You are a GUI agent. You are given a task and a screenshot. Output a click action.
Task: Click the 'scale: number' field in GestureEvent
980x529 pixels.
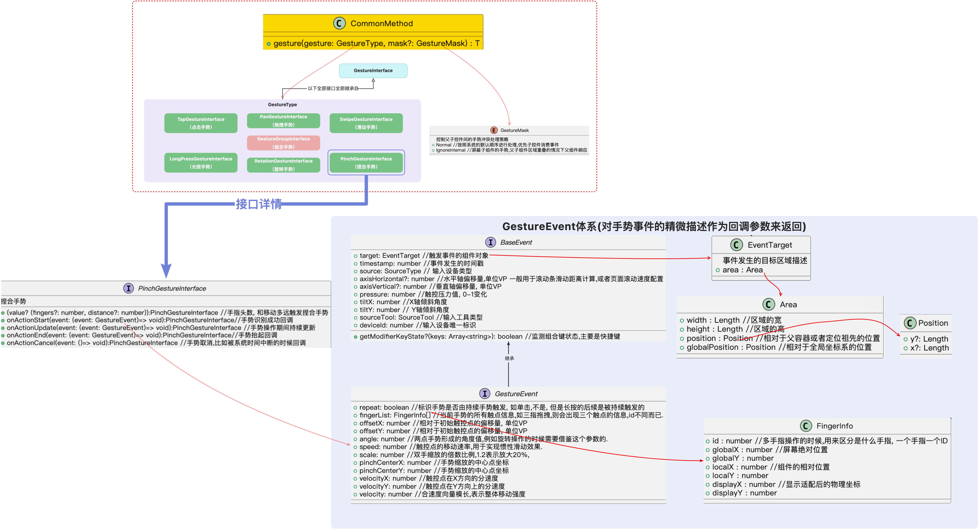[x=441, y=455]
